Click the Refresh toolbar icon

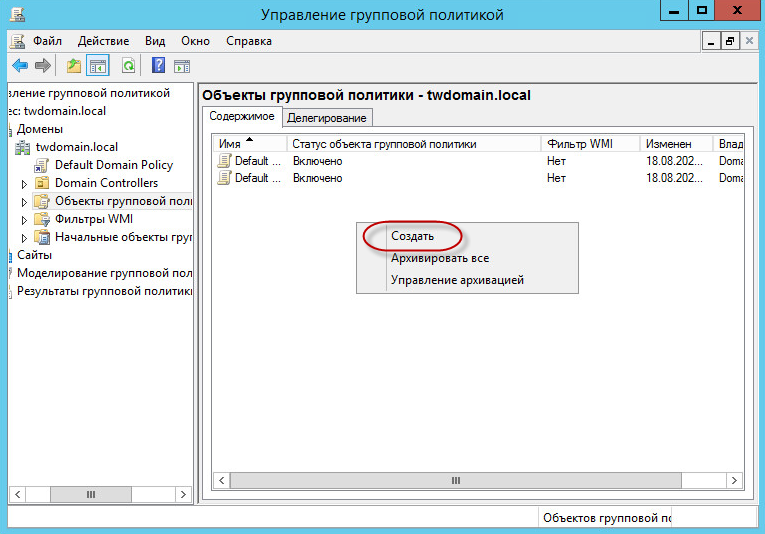point(128,66)
